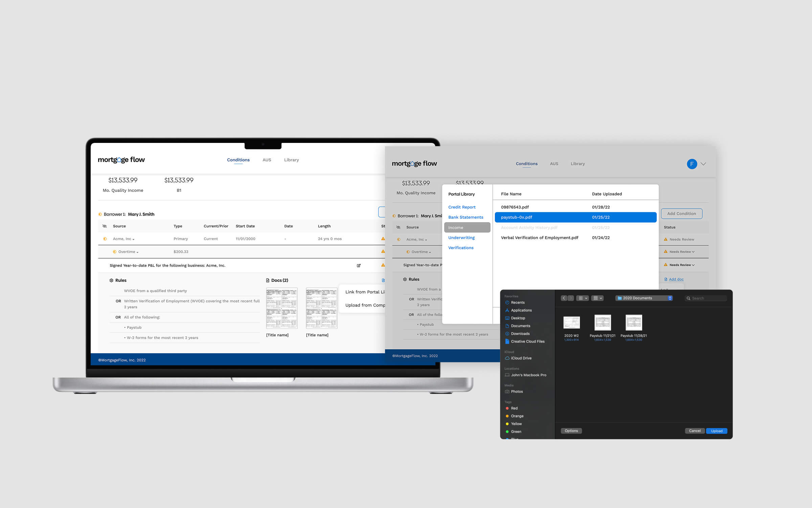Click the Add Condition button
Screen dimensions: 812x508
(681, 214)
